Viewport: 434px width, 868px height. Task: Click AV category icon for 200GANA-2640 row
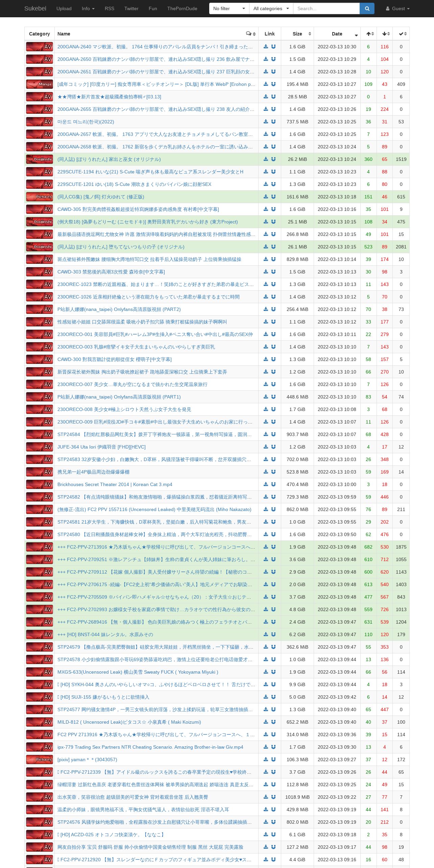(40, 47)
